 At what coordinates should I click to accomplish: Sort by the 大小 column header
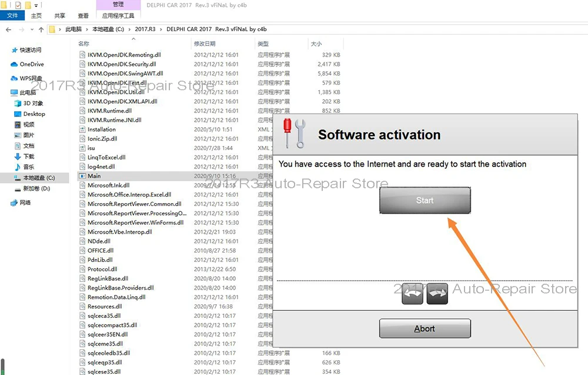[316, 44]
